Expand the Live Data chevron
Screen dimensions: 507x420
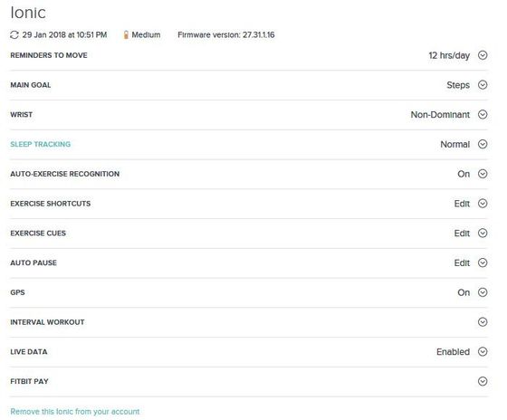483,352
